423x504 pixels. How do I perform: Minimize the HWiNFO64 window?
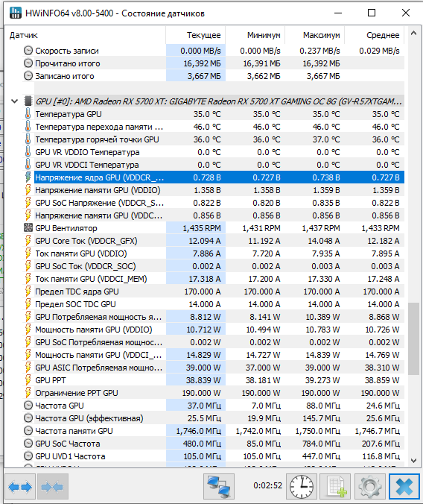pos(338,13)
